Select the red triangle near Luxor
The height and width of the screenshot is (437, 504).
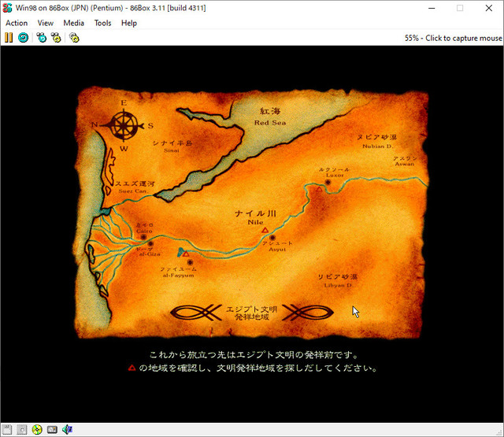319,189
